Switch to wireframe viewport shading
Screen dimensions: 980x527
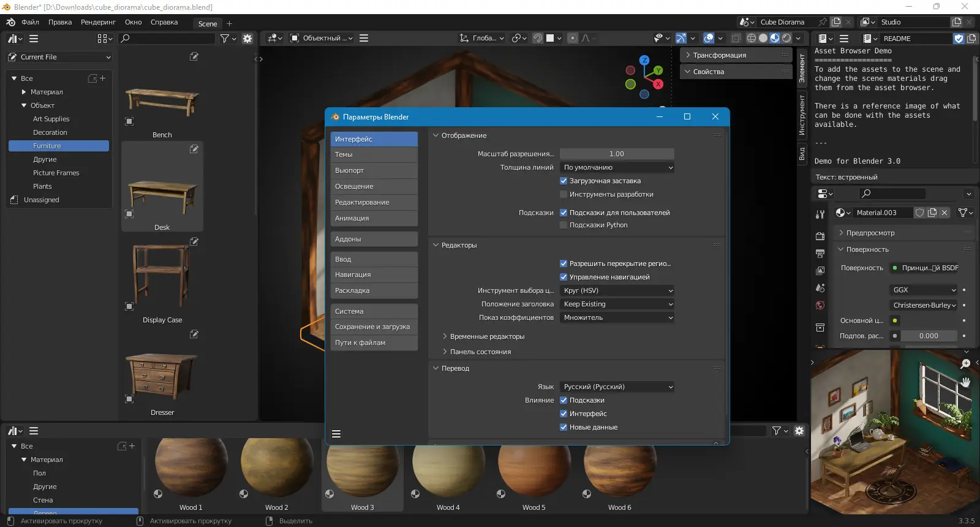click(x=751, y=38)
